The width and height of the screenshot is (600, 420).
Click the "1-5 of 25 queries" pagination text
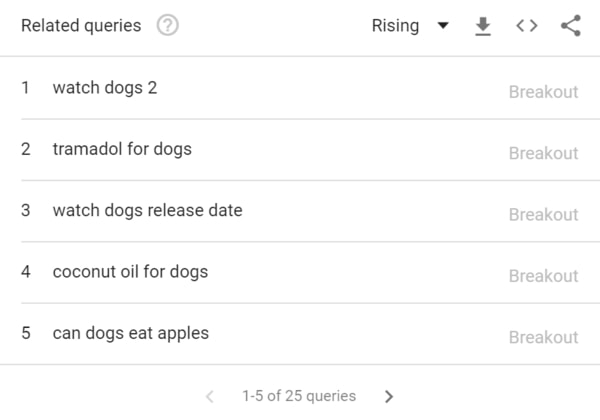click(x=299, y=396)
